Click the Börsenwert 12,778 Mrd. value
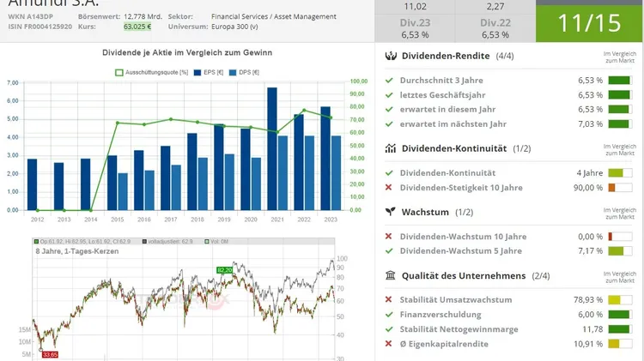The image size is (644, 361). [x=143, y=17]
